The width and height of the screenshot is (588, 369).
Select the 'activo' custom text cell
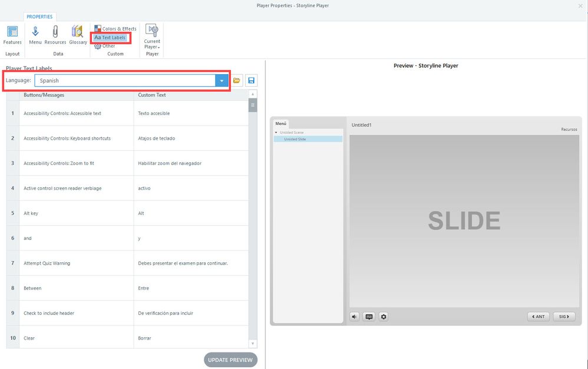click(x=191, y=188)
